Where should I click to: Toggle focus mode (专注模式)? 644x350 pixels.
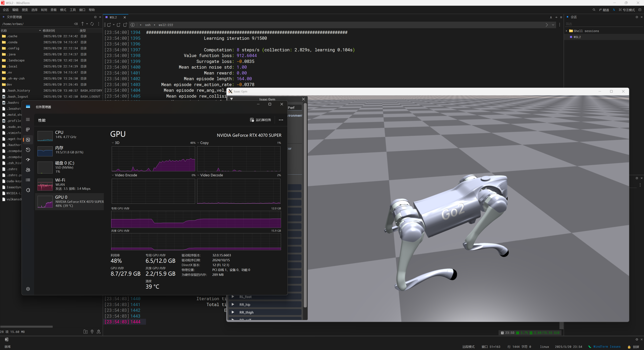[627, 10]
